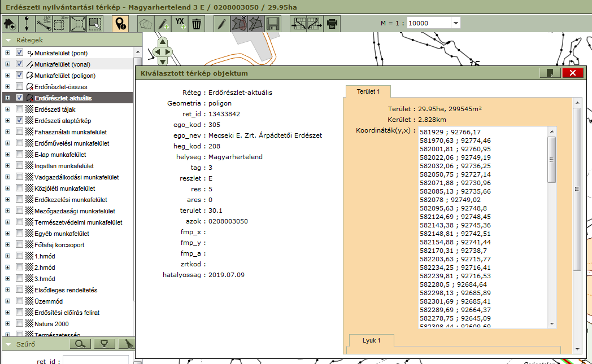This screenshot has height=364, width=592.
Task: Toggle the Erdőrészlet-aktuális layer checkbox
Action: 20,98
